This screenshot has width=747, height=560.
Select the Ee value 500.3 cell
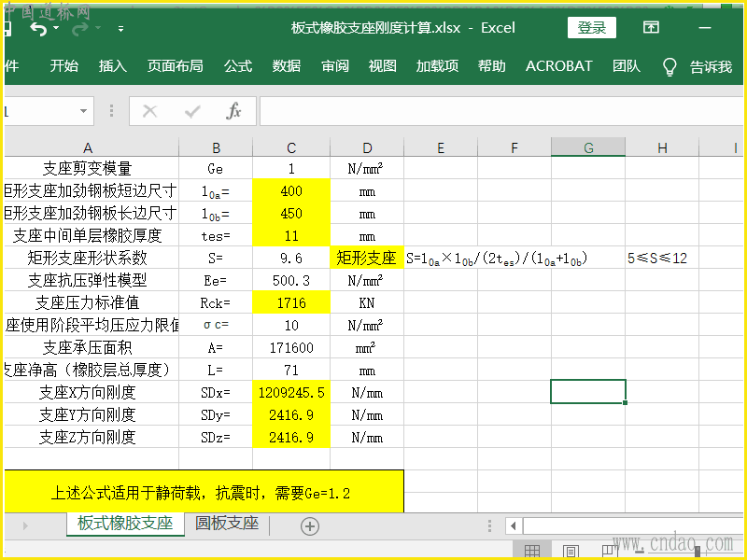click(x=291, y=281)
